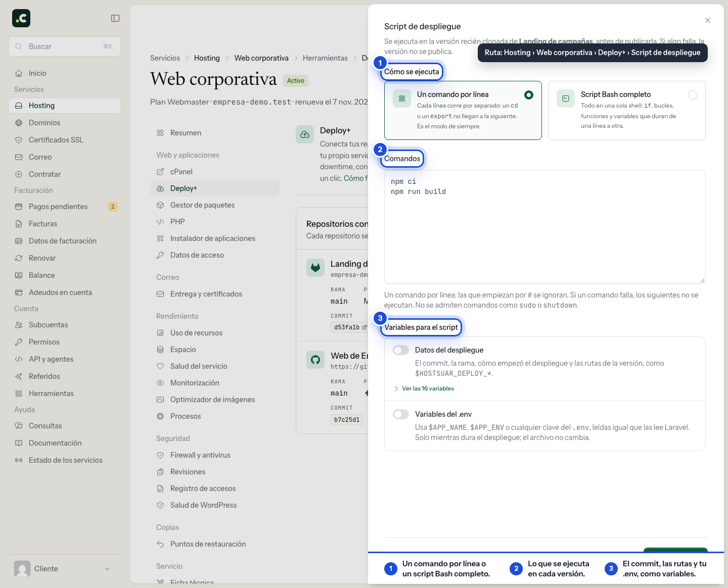Open commit d53fa1b link
Viewport: 728px width, 588px height.
tap(350, 327)
